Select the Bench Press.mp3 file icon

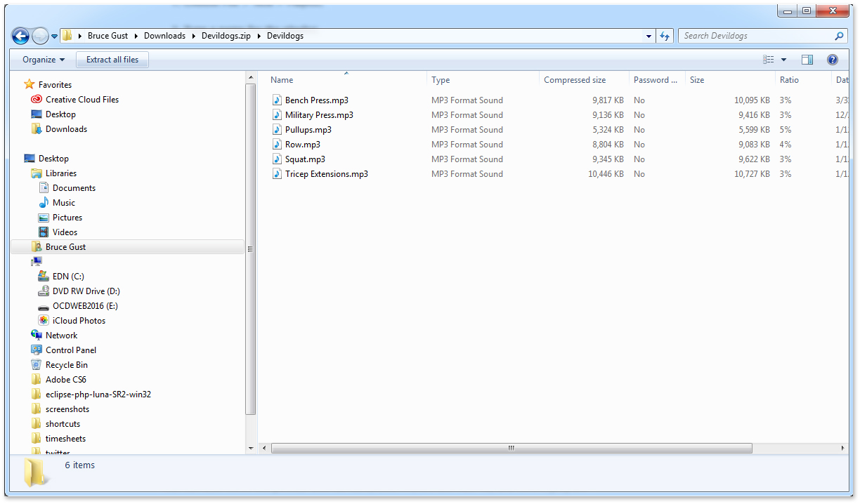(x=277, y=100)
